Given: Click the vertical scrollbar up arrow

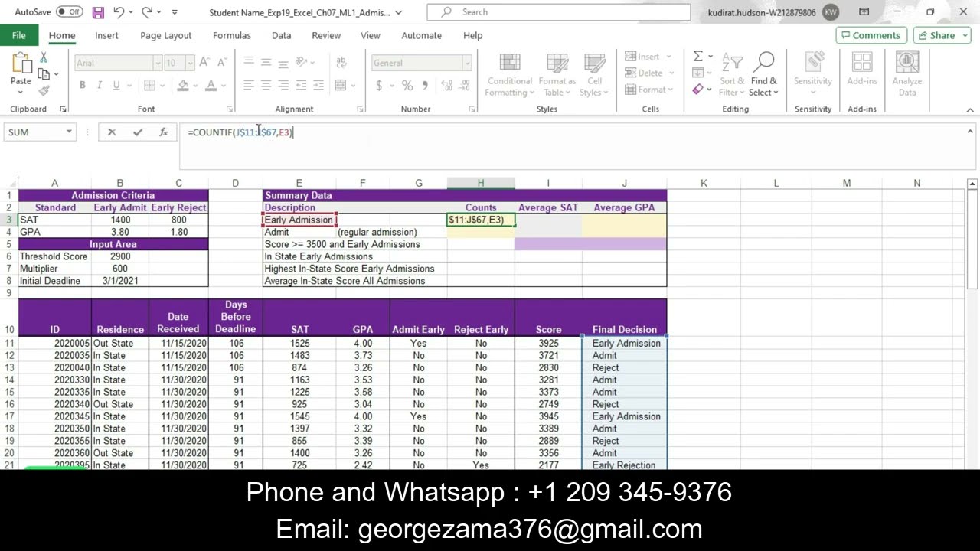Looking at the screenshot, I should point(972,184).
